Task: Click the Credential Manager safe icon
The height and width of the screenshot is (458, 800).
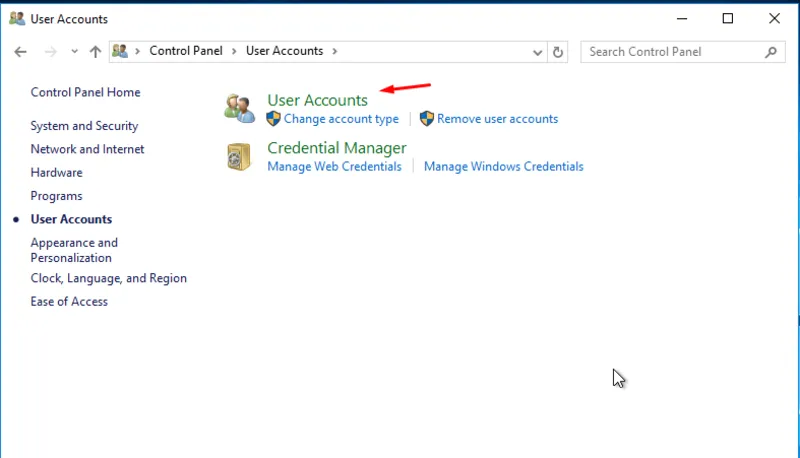Action: tap(239, 157)
